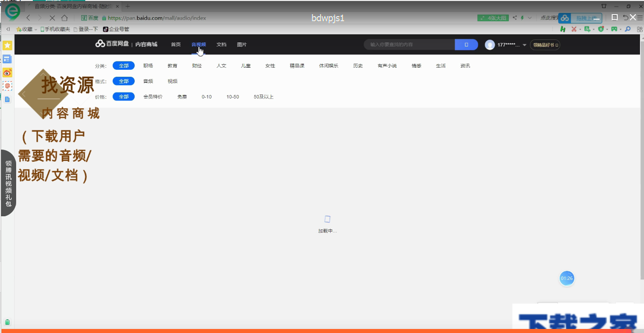Open a new tab with the plus button
This screenshot has width=644, height=333.
click(x=127, y=6)
